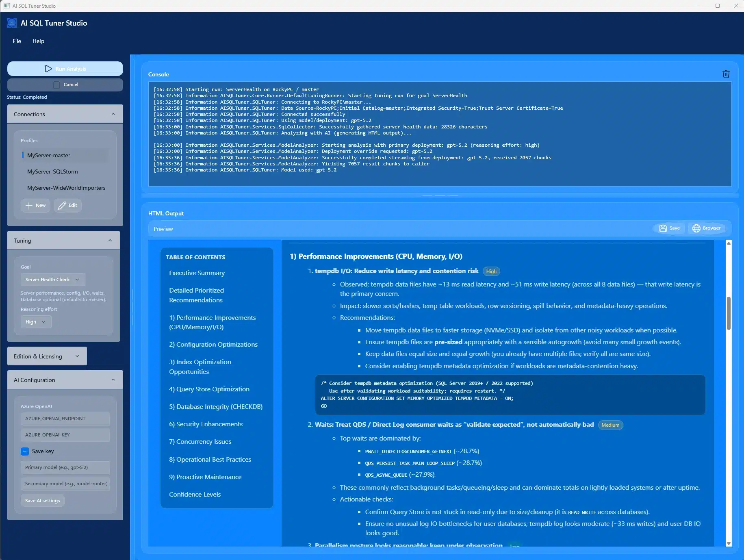Change reasoning effort via the High dropdown

(x=35, y=321)
